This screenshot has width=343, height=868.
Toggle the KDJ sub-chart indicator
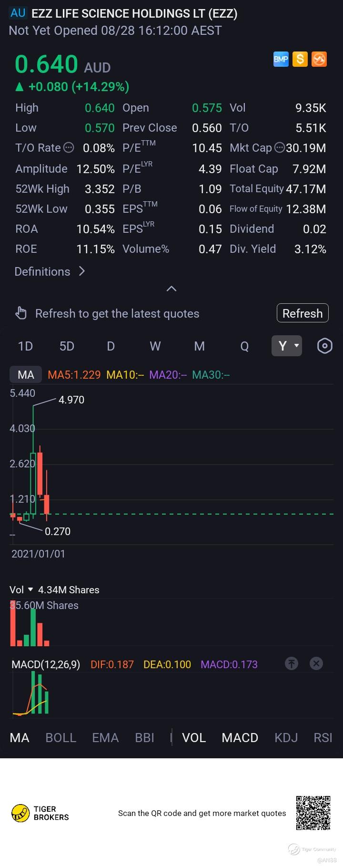point(286,738)
